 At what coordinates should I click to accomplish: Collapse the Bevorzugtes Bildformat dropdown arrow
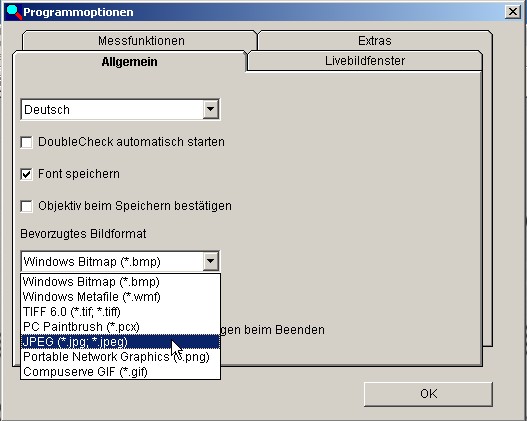(210, 261)
